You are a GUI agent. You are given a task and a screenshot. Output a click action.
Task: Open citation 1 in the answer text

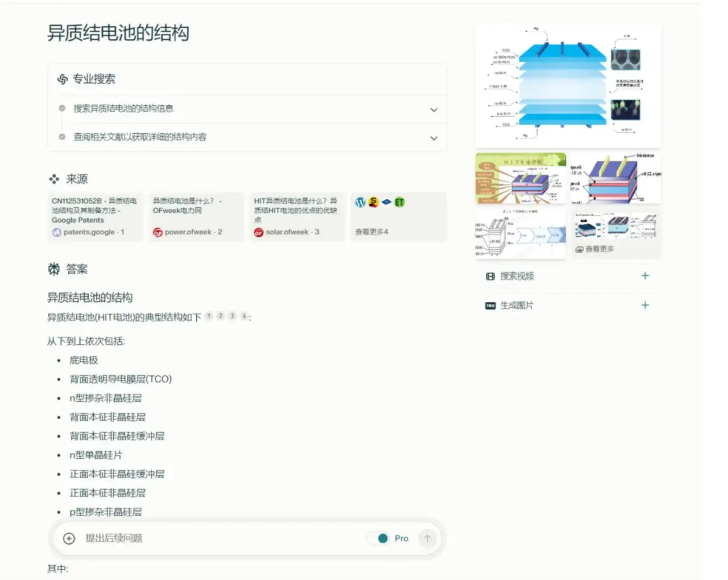coord(209,315)
